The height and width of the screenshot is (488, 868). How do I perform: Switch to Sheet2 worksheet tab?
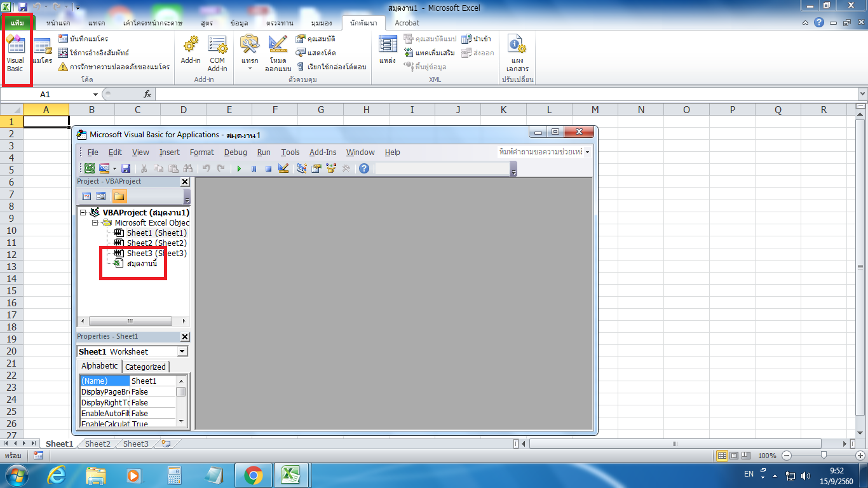tap(97, 444)
